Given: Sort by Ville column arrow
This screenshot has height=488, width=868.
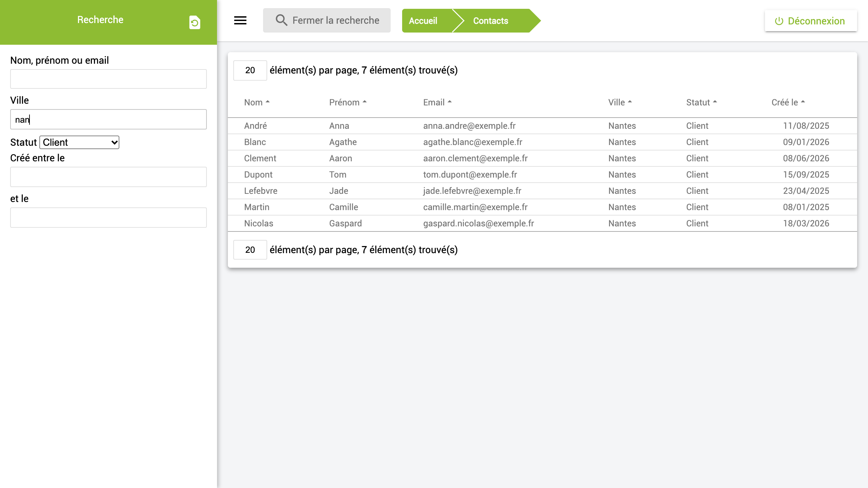Looking at the screenshot, I should point(630,102).
